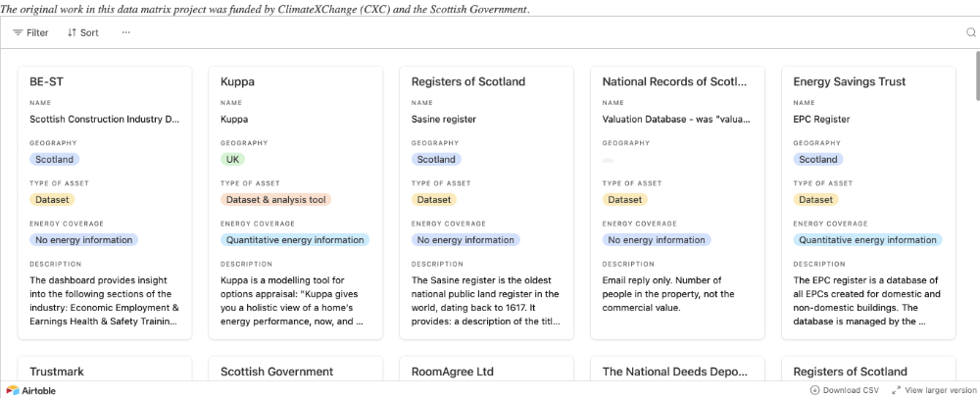Click BE-ST's No energy information tag
The height and width of the screenshot is (398, 980).
(83, 239)
